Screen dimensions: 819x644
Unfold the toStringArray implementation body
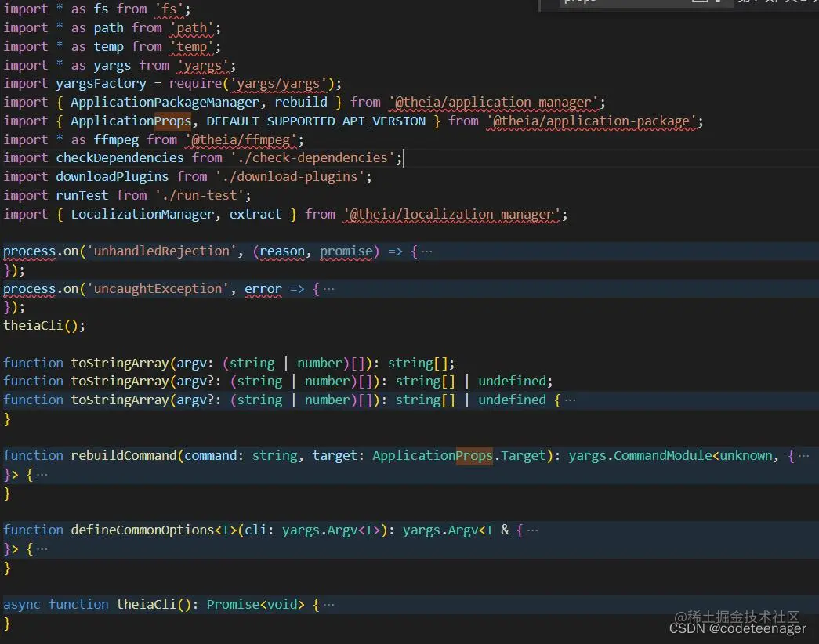coord(571,400)
